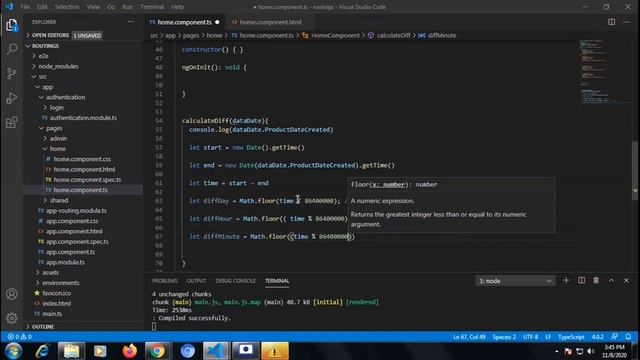The image size is (640, 360).
Task: Split the terminal panel
Action: pyautogui.click(x=581, y=280)
